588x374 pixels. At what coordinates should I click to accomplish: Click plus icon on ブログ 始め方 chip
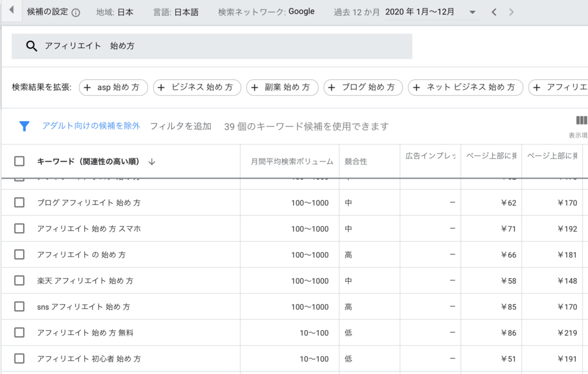point(331,88)
